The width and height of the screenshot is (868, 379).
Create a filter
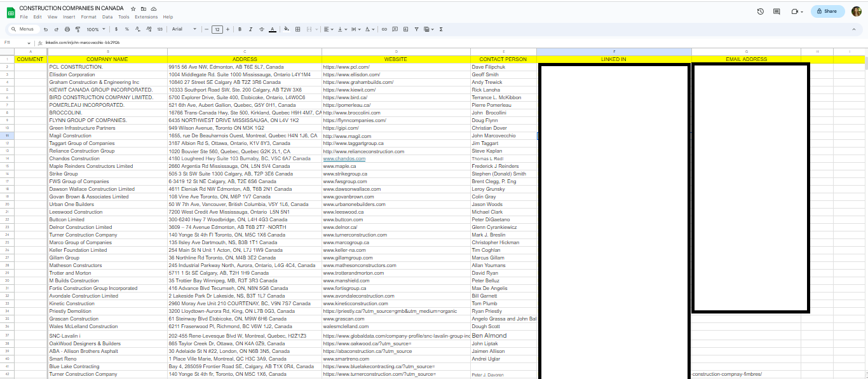(416, 29)
